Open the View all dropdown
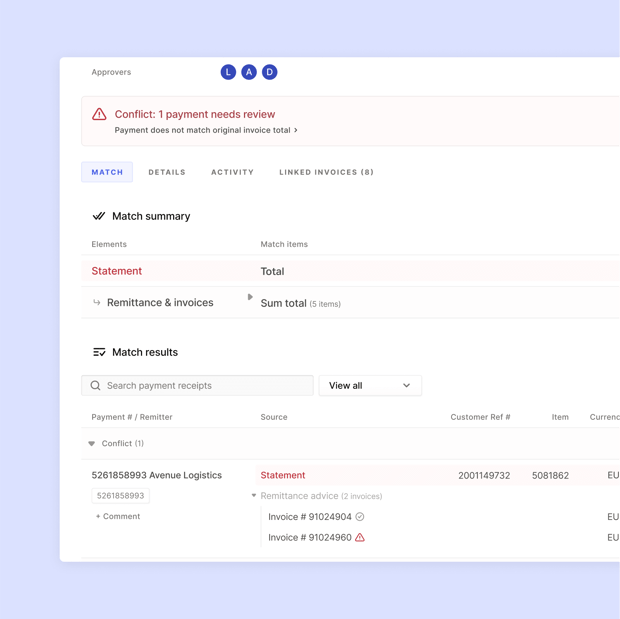The width and height of the screenshot is (620, 619). (x=370, y=386)
